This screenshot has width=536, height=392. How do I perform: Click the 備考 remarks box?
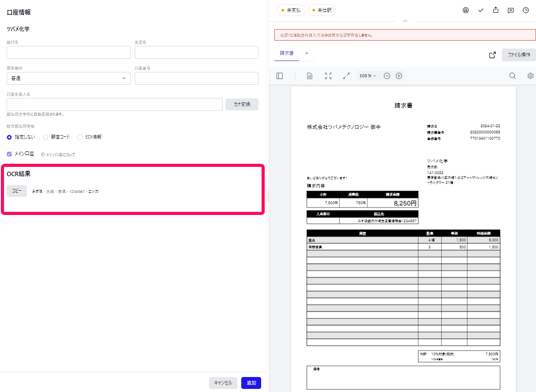[x=403, y=377]
